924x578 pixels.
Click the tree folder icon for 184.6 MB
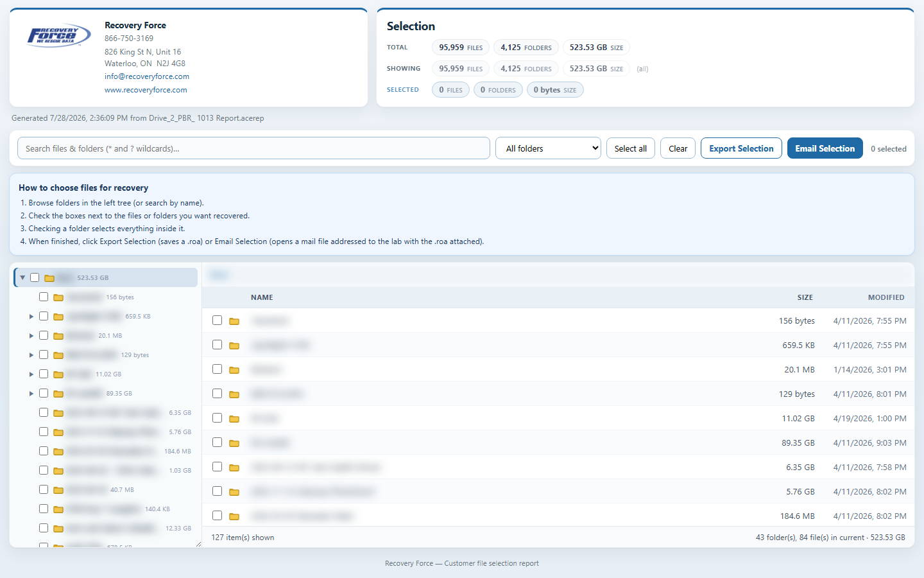[58, 451]
